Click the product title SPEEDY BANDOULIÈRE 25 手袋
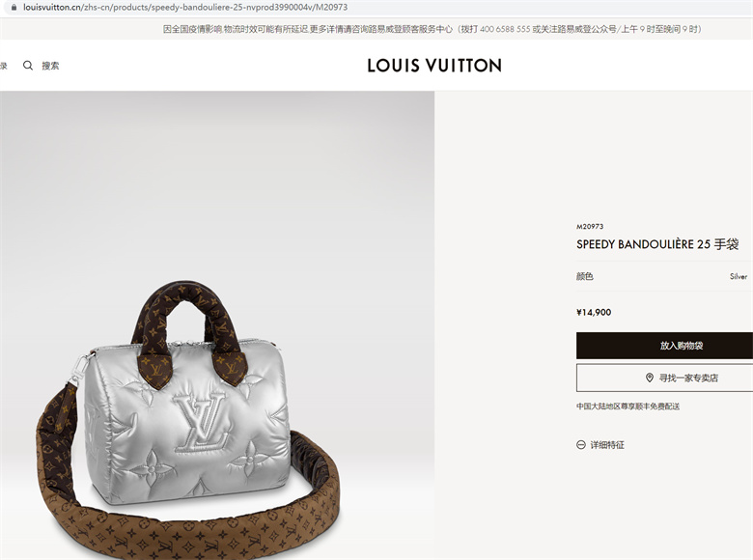The width and height of the screenshot is (753, 560). click(x=657, y=244)
